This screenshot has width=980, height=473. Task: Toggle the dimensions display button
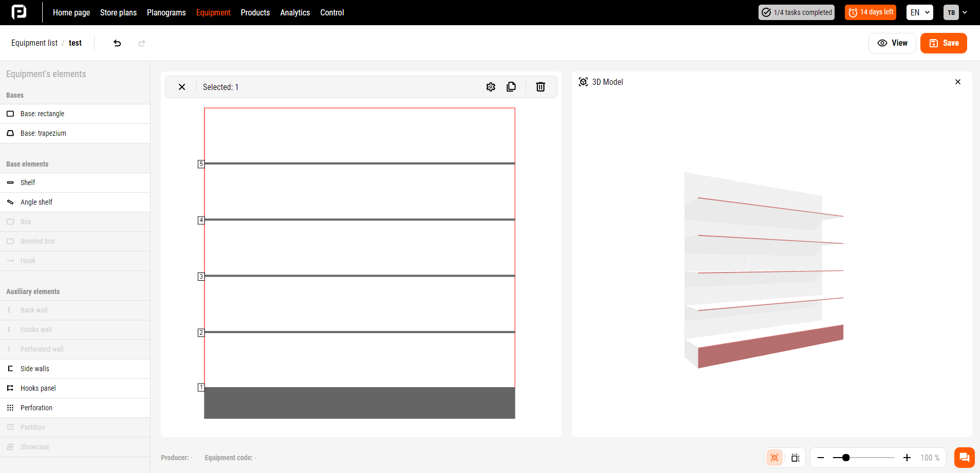tap(795, 458)
